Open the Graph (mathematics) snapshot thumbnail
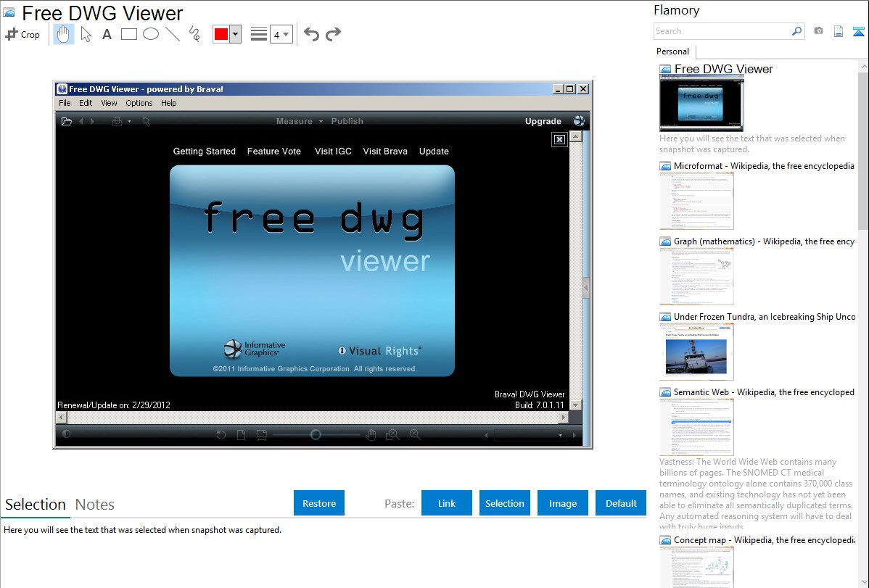The image size is (869, 588). tap(696, 276)
